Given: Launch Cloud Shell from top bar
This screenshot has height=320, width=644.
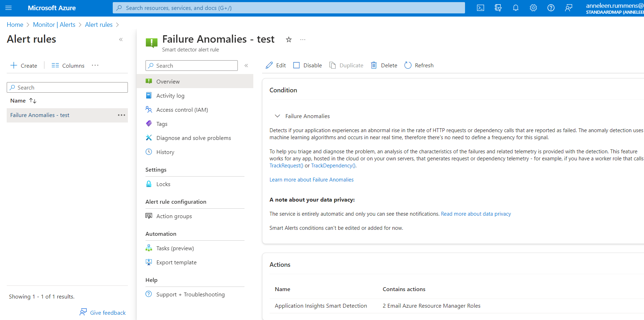Looking at the screenshot, I should pyautogui.click(x=481, y=8).
